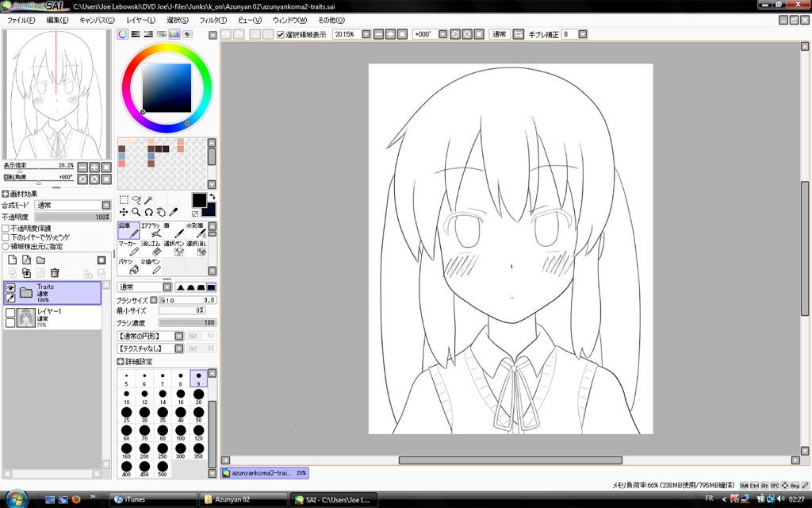Open the 編集(E) menu

[x=57, y=20]
